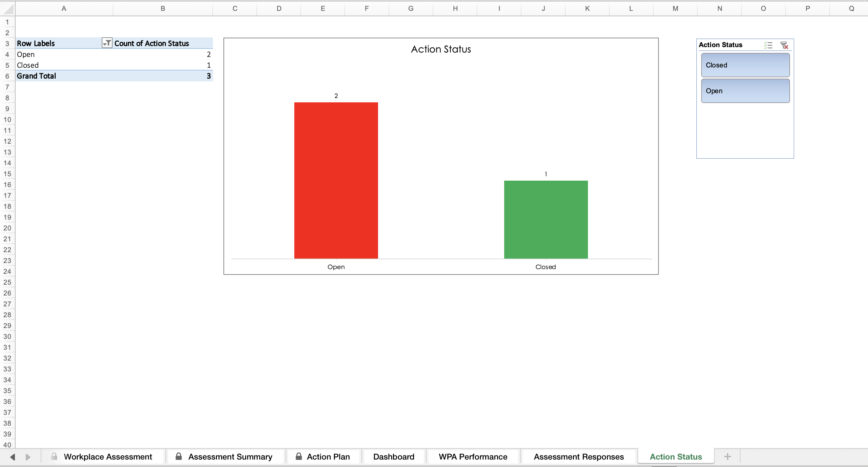Click the red Open bar in chart
868x467 pixels.
pos(336,180)
